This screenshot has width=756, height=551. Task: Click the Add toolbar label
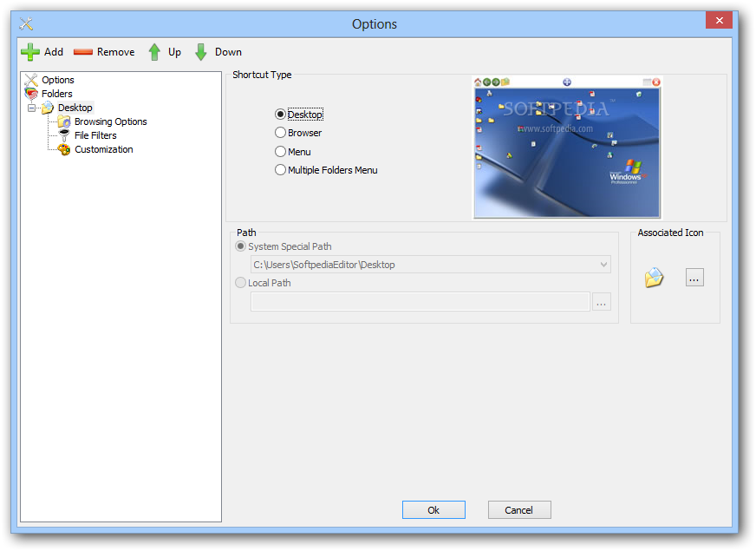[x=54, y=52]
